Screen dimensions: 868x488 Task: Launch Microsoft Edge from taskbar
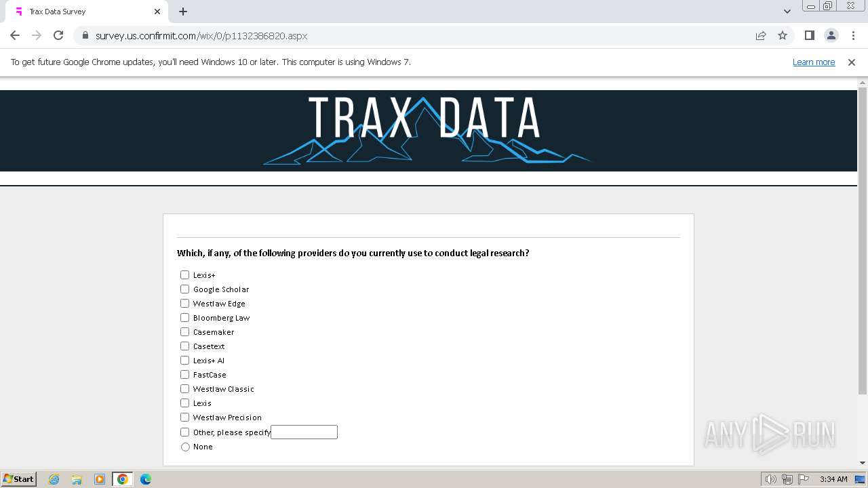click(146, 479)
